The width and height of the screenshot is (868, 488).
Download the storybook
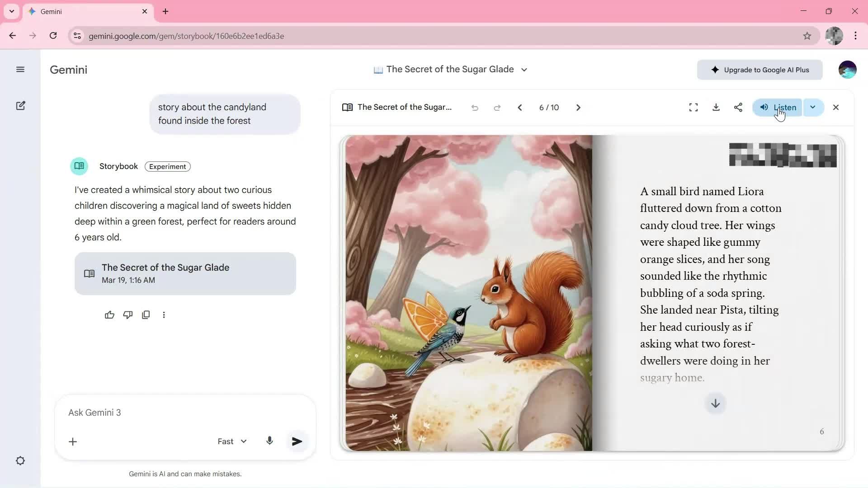[x=716, y=108]
